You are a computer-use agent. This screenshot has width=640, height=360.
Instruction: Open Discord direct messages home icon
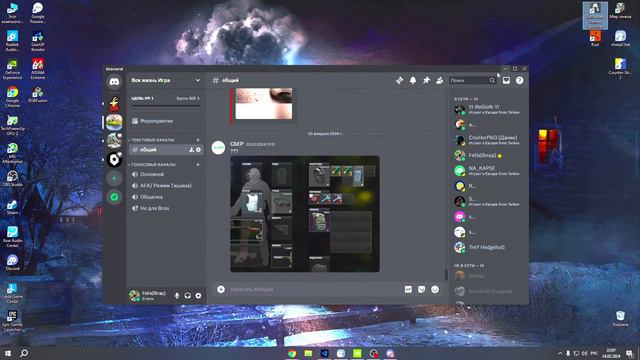pyautogui.click(x=114, y=82)
